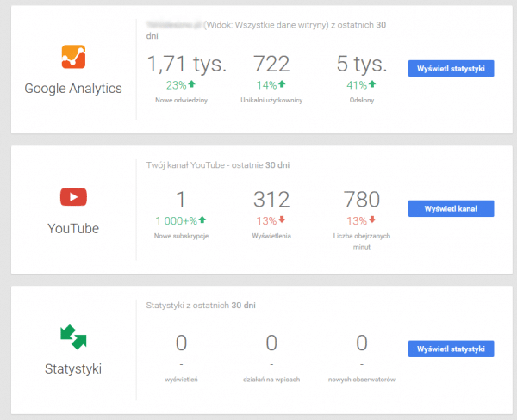Screen dimensions: 517x420
Task: Click the green up arrow next to 14%
Action: [282, 84]
